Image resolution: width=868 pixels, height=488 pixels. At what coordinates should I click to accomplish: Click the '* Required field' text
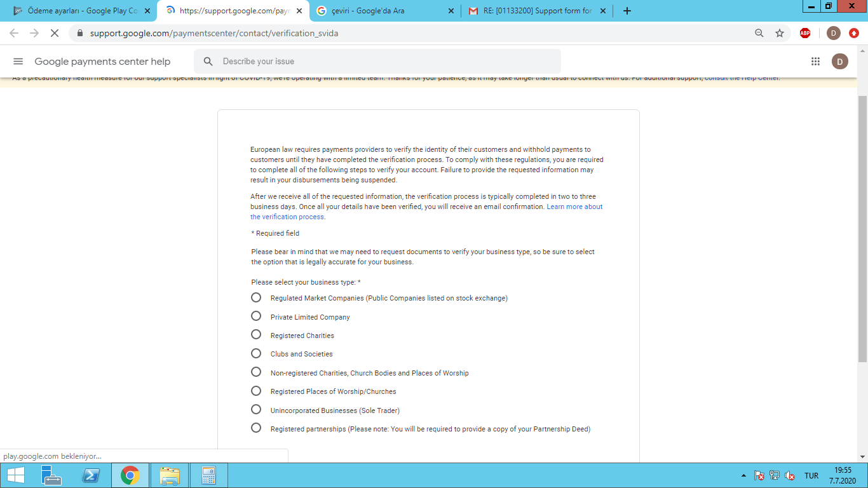pyautogui.click(x=275, y=233)
